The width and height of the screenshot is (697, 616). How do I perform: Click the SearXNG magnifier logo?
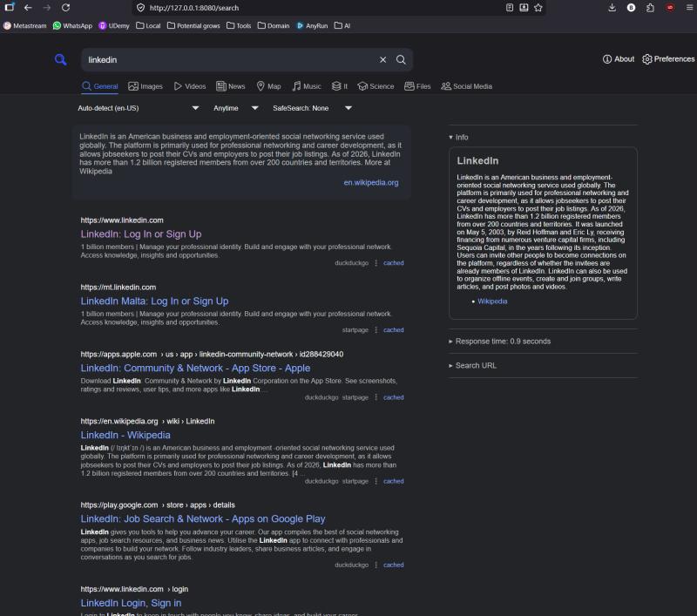point(61,59)
